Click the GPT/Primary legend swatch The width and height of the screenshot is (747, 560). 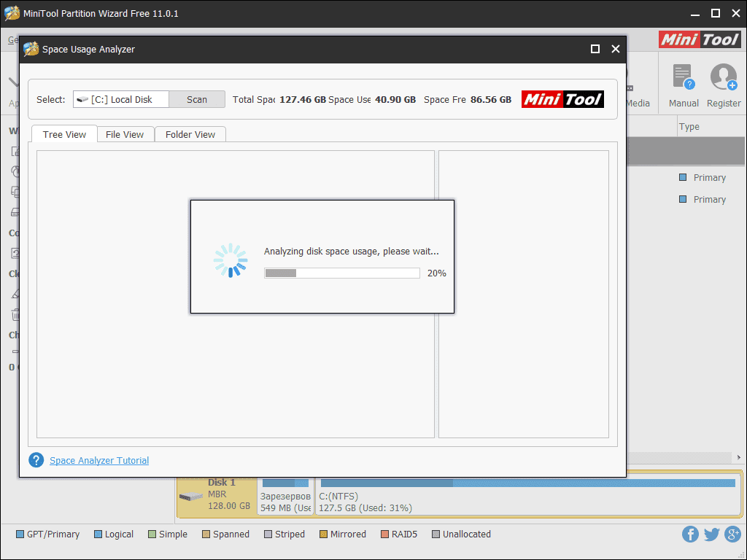pos(20,534)
